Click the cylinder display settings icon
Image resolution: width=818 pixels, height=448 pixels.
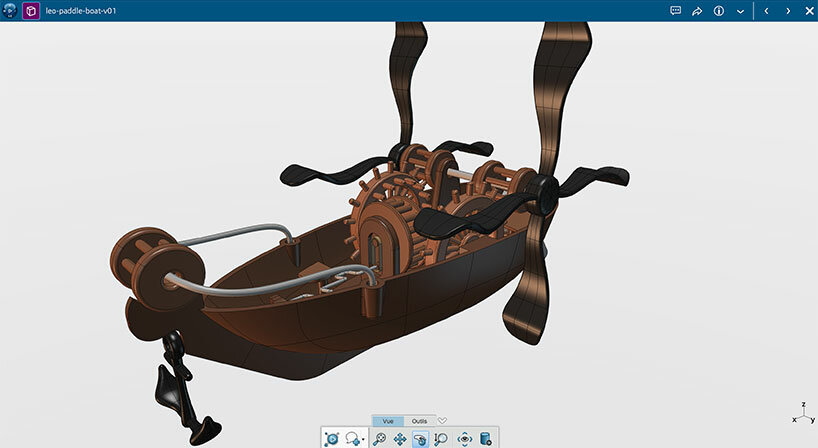pos(485,438)
